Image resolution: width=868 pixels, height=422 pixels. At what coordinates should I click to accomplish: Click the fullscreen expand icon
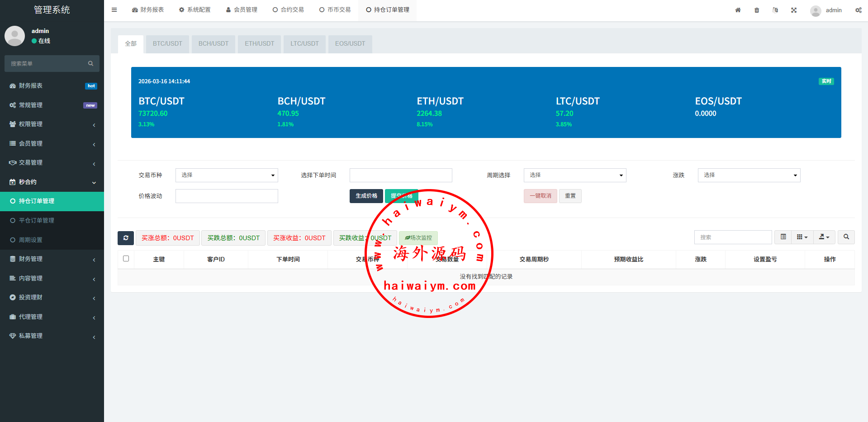point(794,10)
